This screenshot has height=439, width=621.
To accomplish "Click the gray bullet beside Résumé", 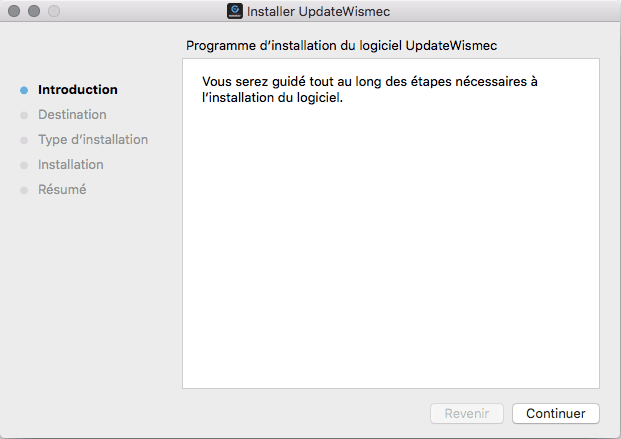I will click(x=24, y=190).
